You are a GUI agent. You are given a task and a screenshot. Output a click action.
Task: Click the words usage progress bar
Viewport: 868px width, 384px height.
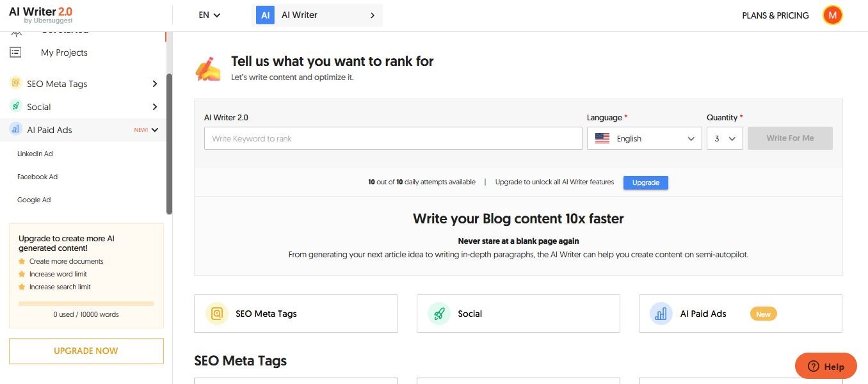tap(86, 303)
